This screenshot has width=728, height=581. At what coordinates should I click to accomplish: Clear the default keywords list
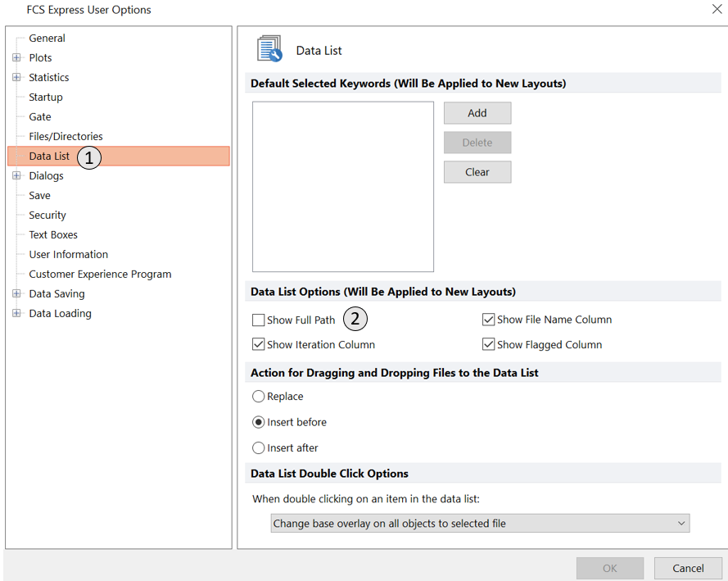[477, 172]
